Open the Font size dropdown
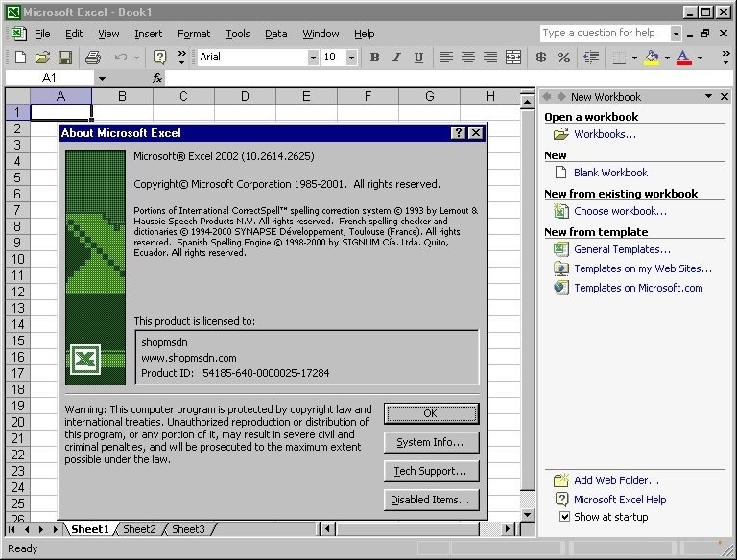Image resolution: width=737 pixels, height=560 pixels. click(351, 58)
